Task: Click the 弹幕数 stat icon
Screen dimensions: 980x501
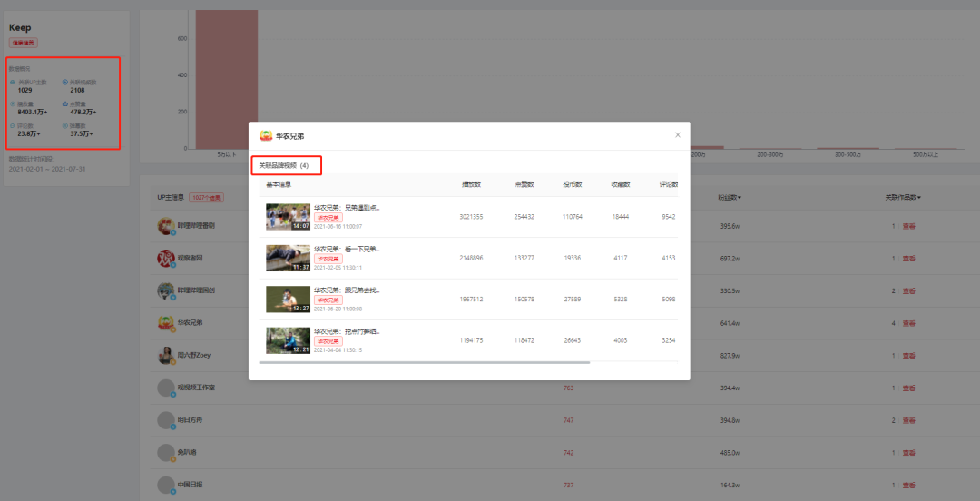Action: click(x=65, y=126)
